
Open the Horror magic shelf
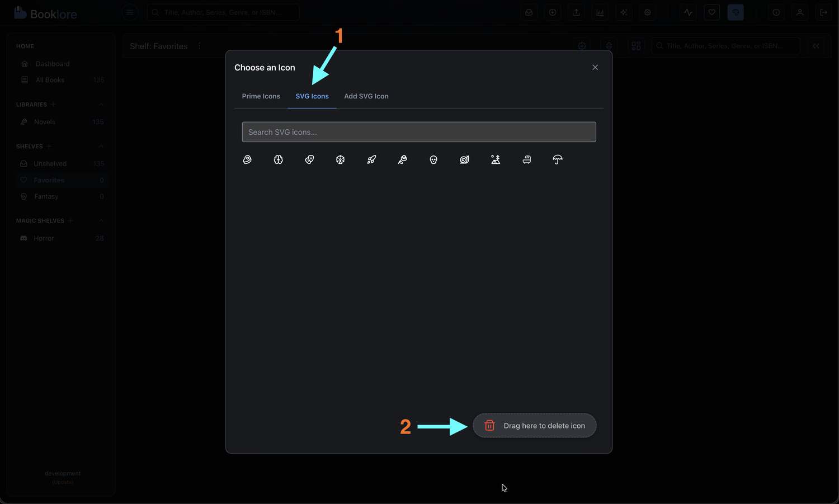click(x=43, y=238)
